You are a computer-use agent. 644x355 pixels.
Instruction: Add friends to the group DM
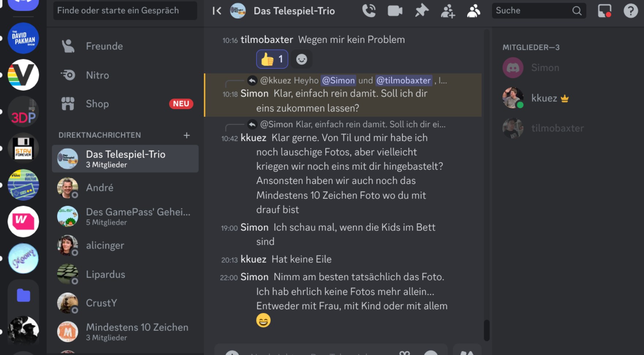448,11
